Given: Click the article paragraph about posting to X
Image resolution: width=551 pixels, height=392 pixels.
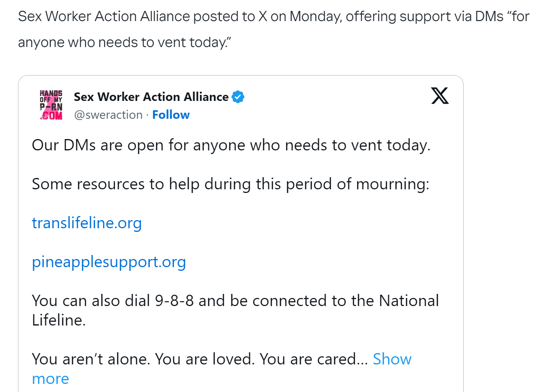Looking at the screenshot, I should pyautogui.click(x=274, y=29).
